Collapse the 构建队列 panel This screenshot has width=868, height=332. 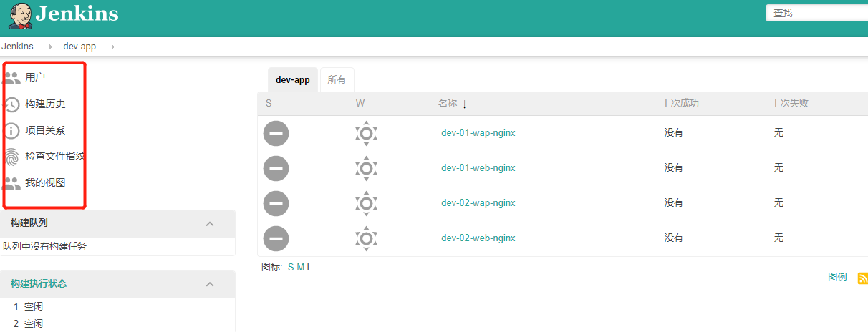(x=210, y=224)
